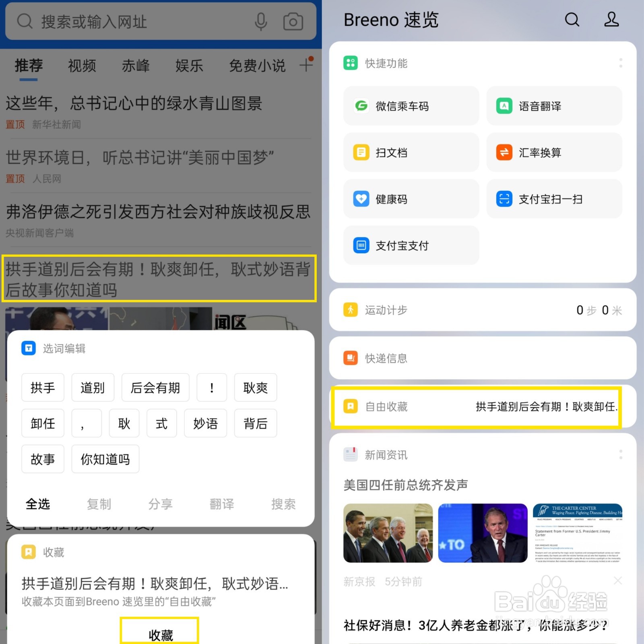
Task: Select the word chip 背后
Action: point(256,423)
